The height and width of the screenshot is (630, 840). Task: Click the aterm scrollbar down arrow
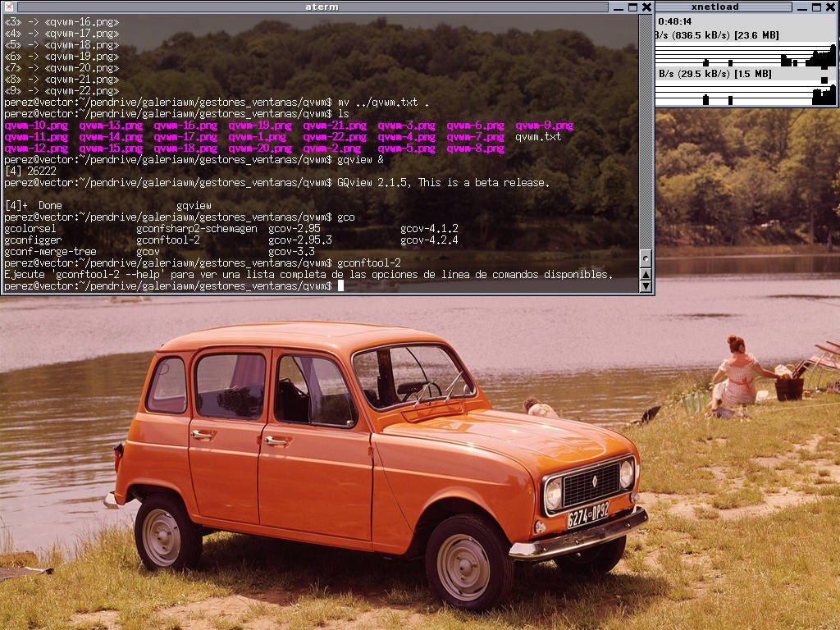[x=646, y=286]
